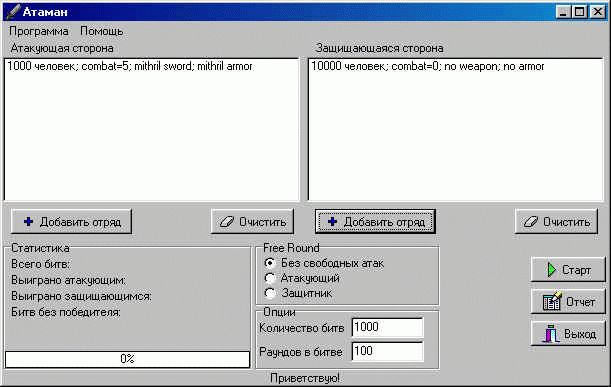Focus the 'Количество битв' input field
Screen dimensions: 611x387
(x=387, y=327)
